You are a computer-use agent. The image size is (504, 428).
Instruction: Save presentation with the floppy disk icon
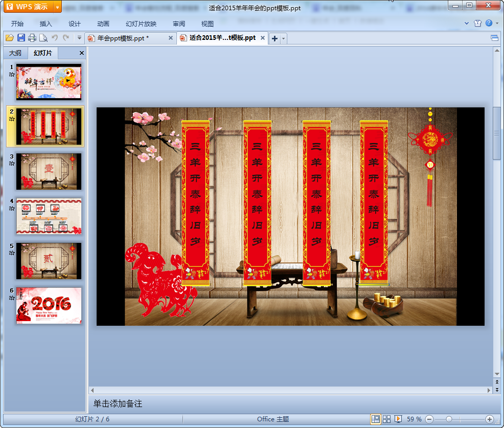pyautogui.click(x=21, y=38)
